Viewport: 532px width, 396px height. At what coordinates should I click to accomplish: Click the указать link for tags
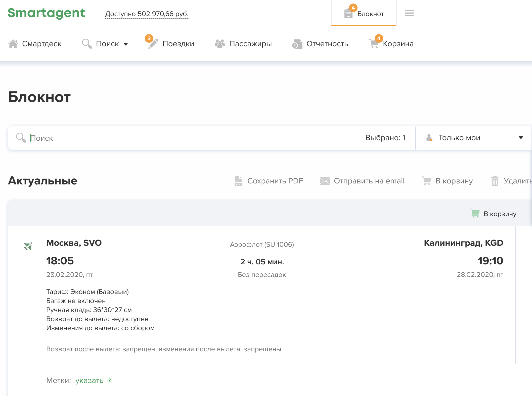pos(89,380)
